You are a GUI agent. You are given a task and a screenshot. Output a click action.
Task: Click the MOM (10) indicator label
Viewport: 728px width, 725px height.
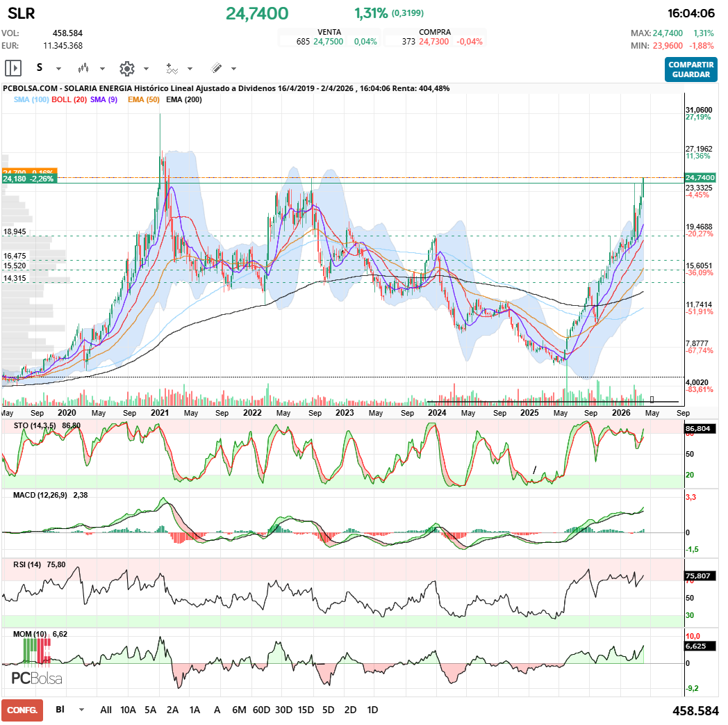tap(30, 634)
